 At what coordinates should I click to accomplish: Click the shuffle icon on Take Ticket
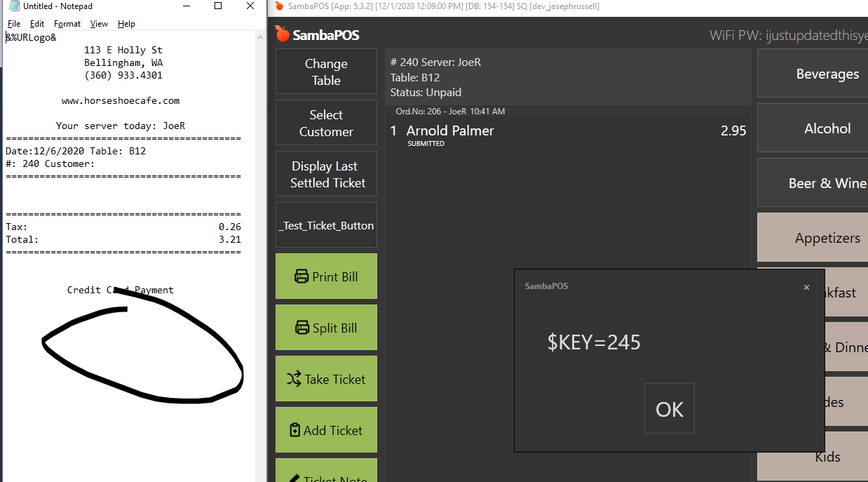(294, 379)
